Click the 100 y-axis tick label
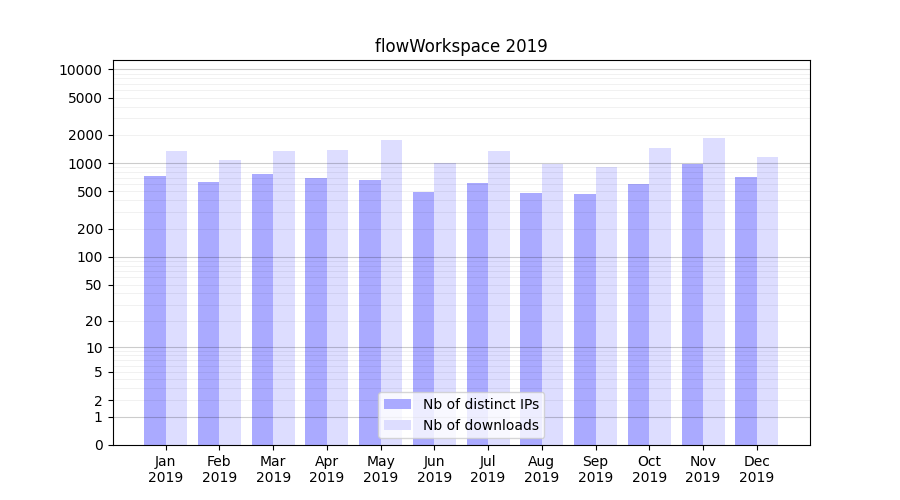Viewport: 900px width, 500px height. click(x=90, y=257)
